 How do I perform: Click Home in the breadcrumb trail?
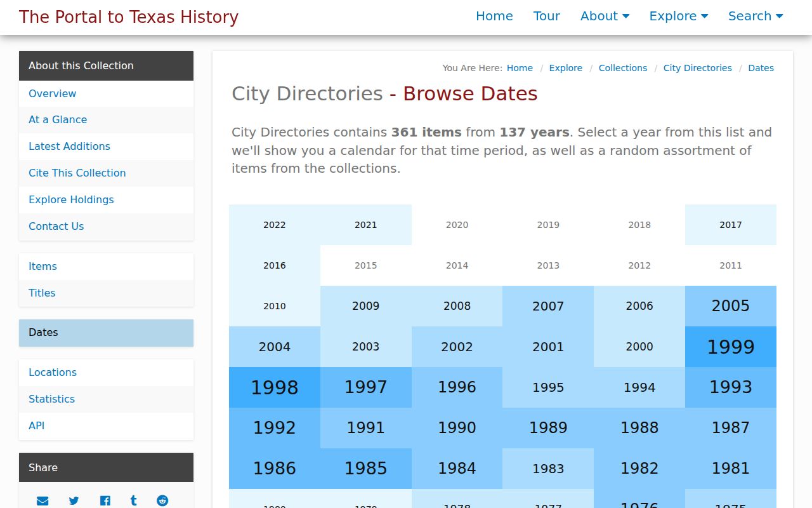(x=520, y=68)
